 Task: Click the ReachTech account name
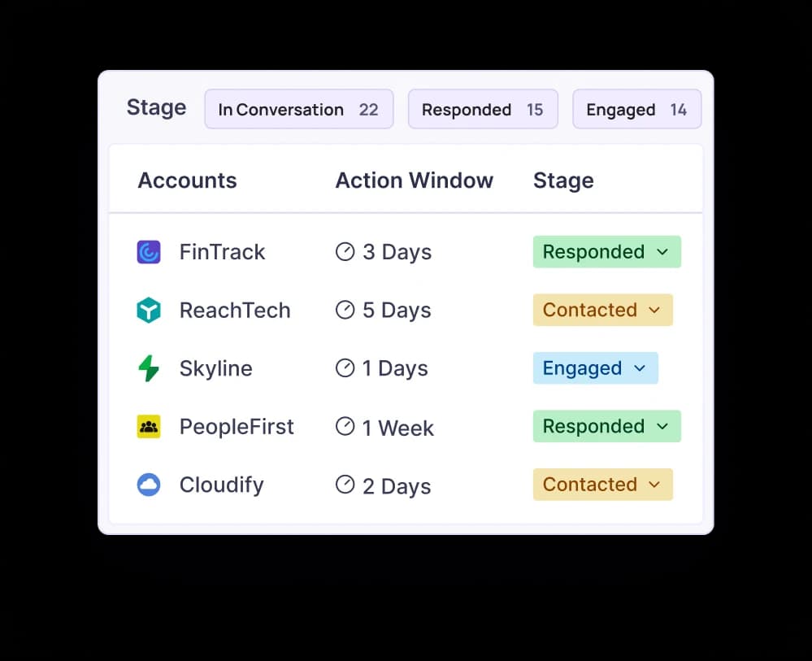click(235, 310)
